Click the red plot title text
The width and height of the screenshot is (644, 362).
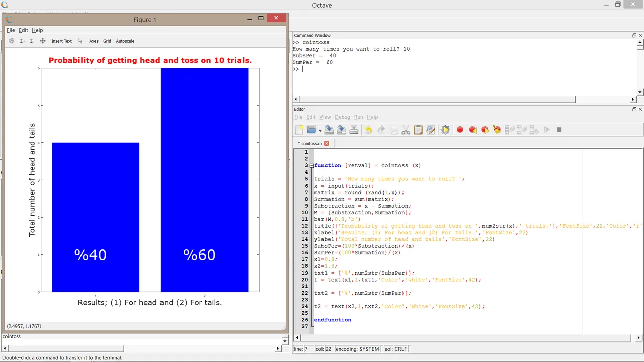150,60
